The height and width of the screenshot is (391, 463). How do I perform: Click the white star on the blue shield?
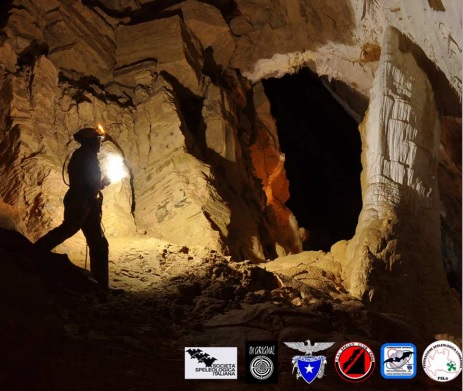click(x=309, y=367)
